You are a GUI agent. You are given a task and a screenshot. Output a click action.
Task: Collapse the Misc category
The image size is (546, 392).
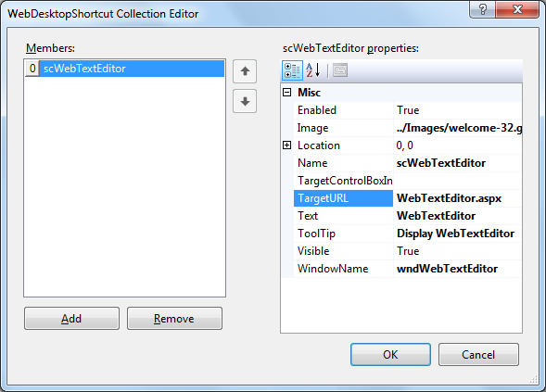(x=287, y=93)
